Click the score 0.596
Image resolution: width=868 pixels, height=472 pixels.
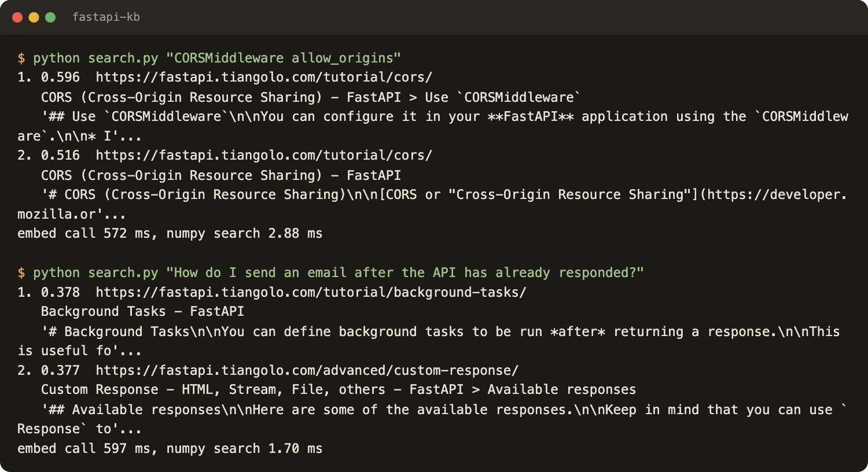point(60,78)
